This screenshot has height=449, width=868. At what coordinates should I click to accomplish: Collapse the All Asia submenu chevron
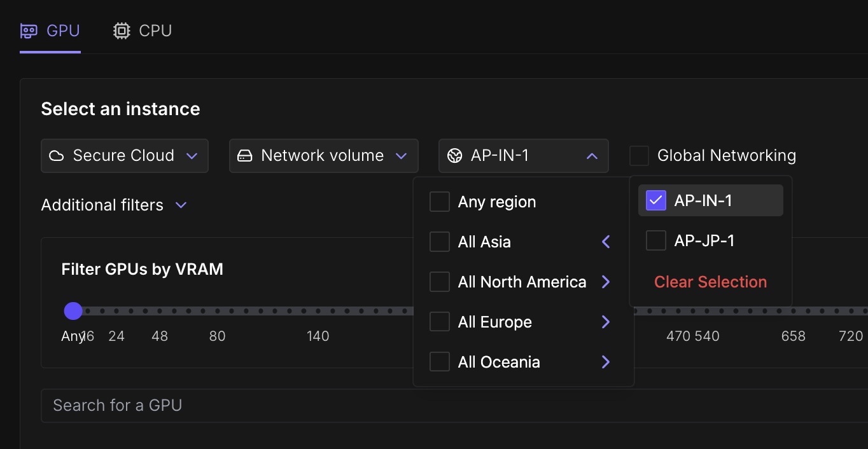[606, 242]
